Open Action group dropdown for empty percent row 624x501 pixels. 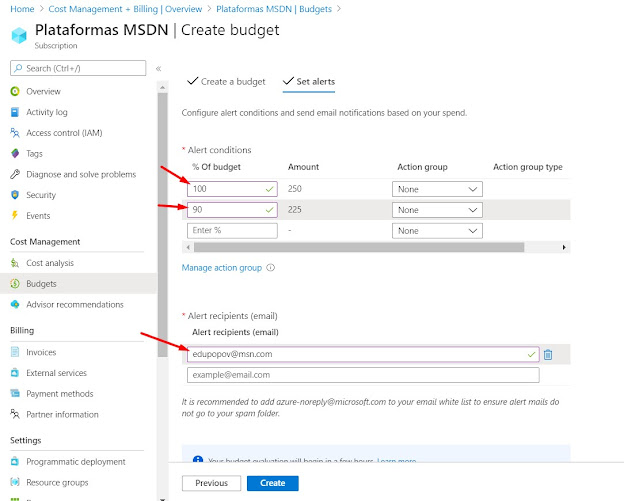point(437,231)
